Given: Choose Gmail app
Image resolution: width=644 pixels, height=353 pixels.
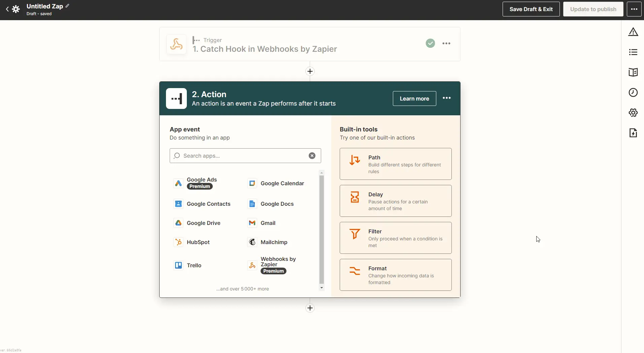Looking at the screenshot, I should point(262,223).
